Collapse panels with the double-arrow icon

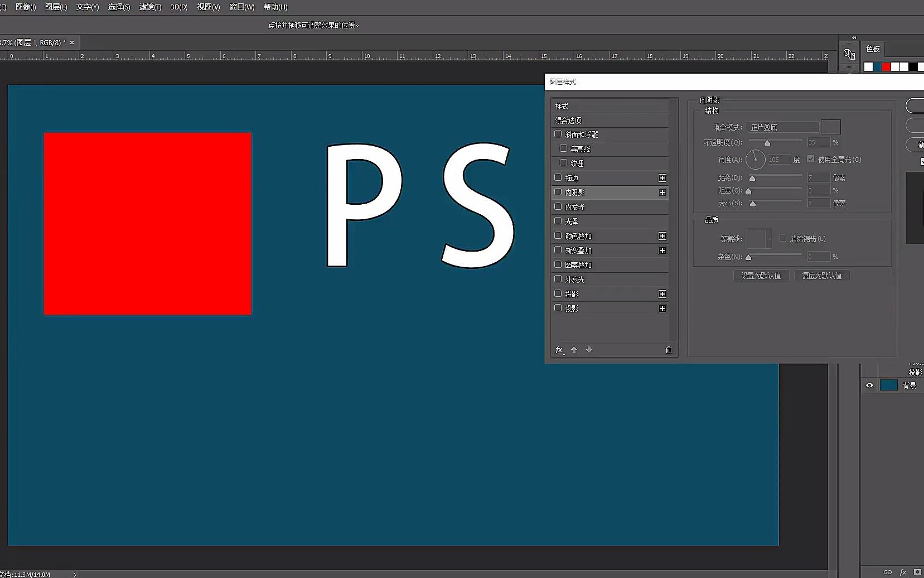click(854, 37)
